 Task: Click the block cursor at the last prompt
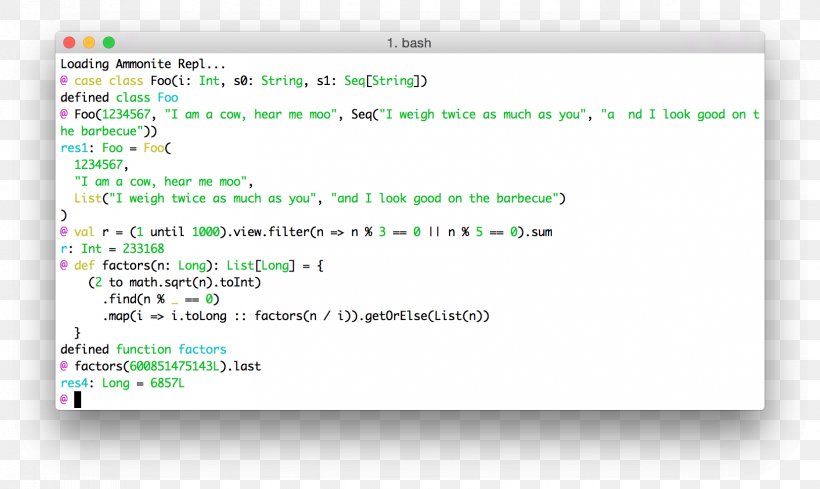(77, 399)
